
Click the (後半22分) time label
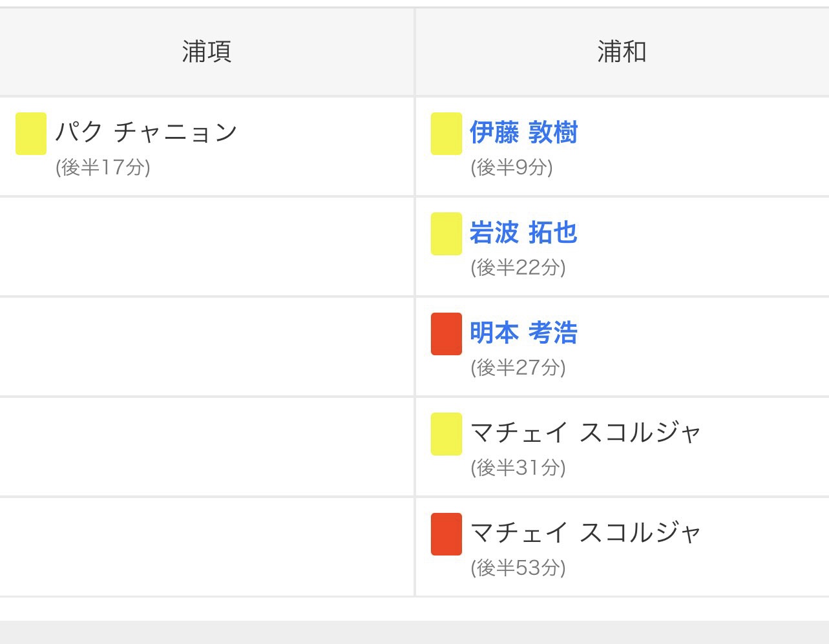(518, 268)
